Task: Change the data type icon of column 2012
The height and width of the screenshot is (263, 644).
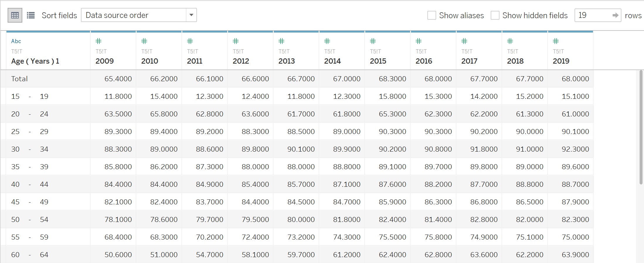Action: (236, 41)
